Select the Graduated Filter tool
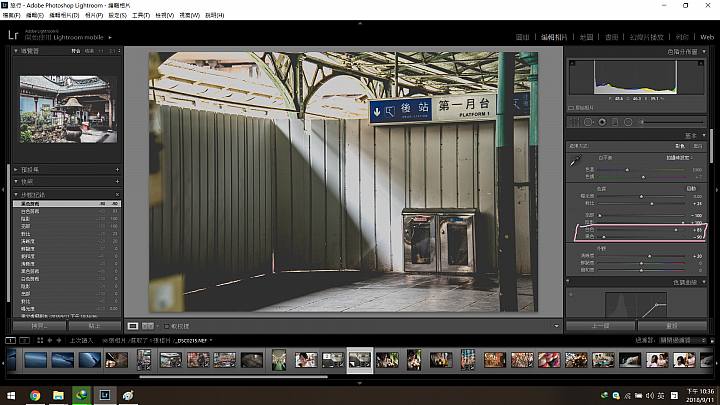720x405 pixels. [x=615, y=122]
